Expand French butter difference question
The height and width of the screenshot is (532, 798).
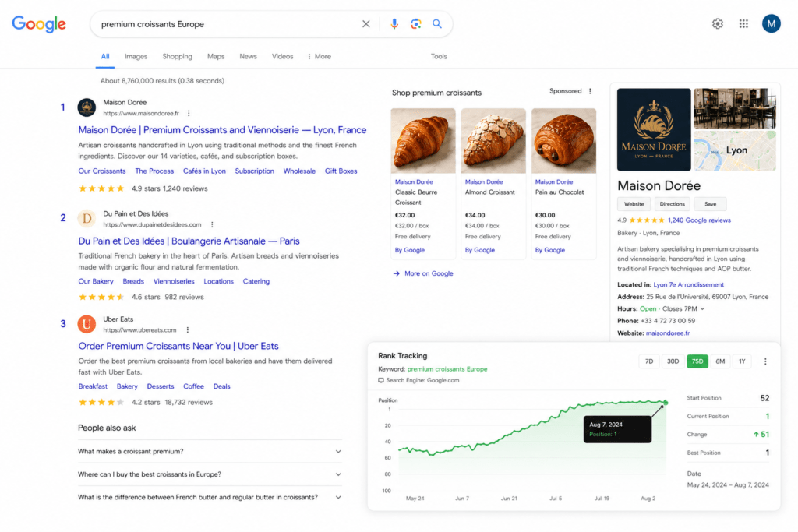[x=210, y=497]
